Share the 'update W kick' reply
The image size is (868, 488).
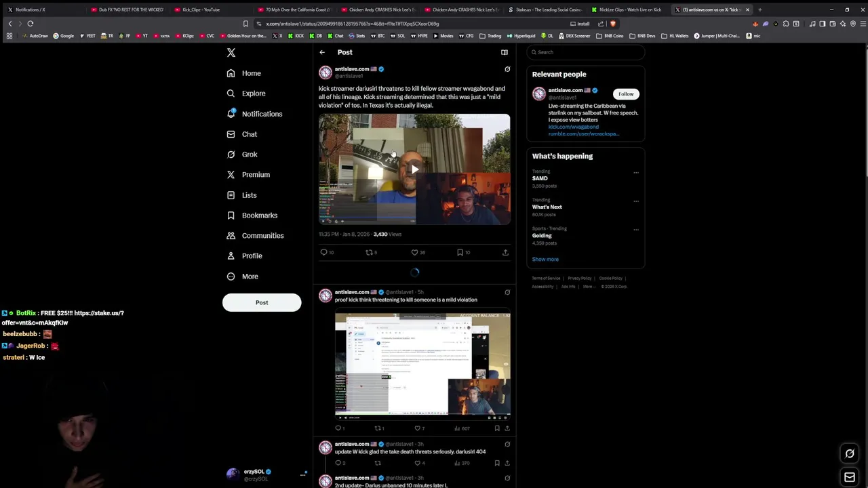click(507, 463)
